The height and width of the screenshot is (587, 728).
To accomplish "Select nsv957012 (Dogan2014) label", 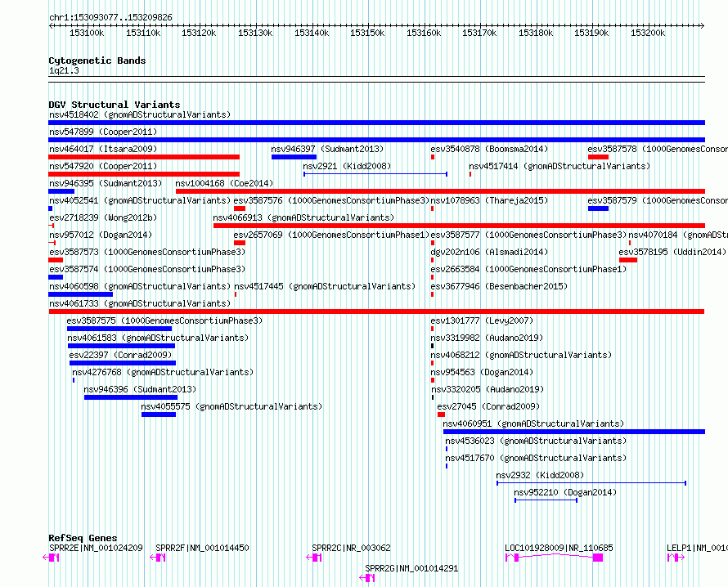I will coord(101,235).
